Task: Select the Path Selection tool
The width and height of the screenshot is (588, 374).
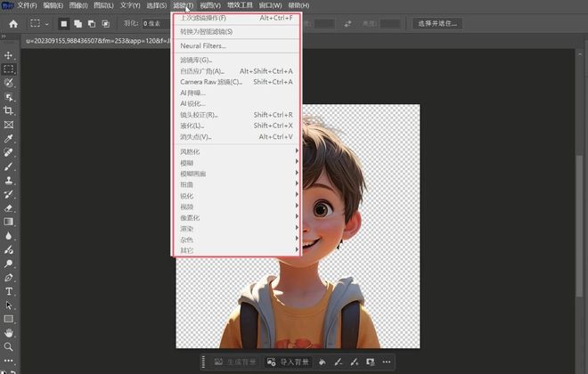Action: click(x=8, y=305)
